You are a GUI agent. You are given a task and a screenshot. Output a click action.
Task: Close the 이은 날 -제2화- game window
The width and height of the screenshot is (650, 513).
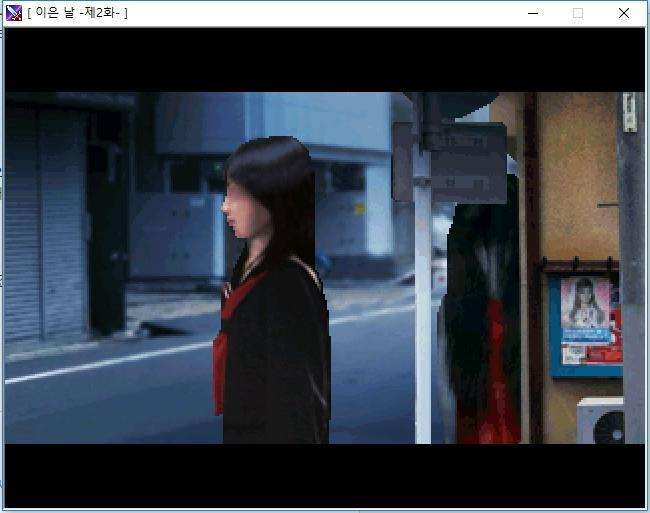(x=623, y=13)
